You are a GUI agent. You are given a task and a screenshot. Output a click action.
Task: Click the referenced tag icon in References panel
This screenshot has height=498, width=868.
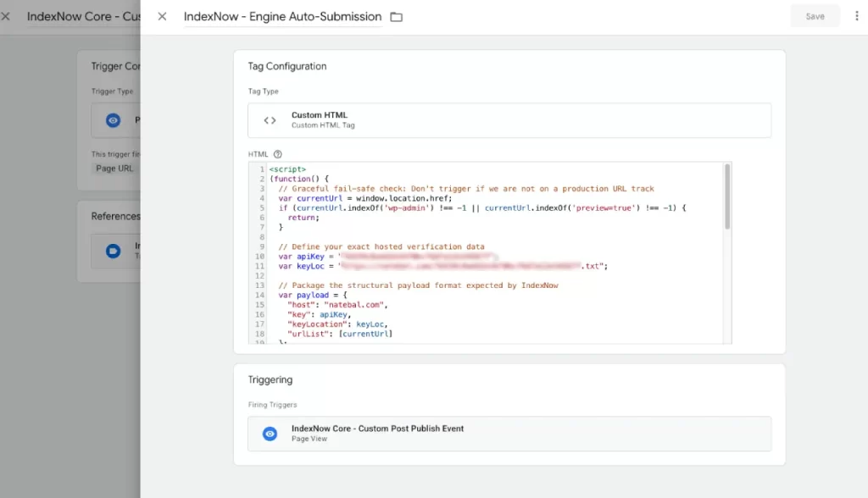pos(113,252)
